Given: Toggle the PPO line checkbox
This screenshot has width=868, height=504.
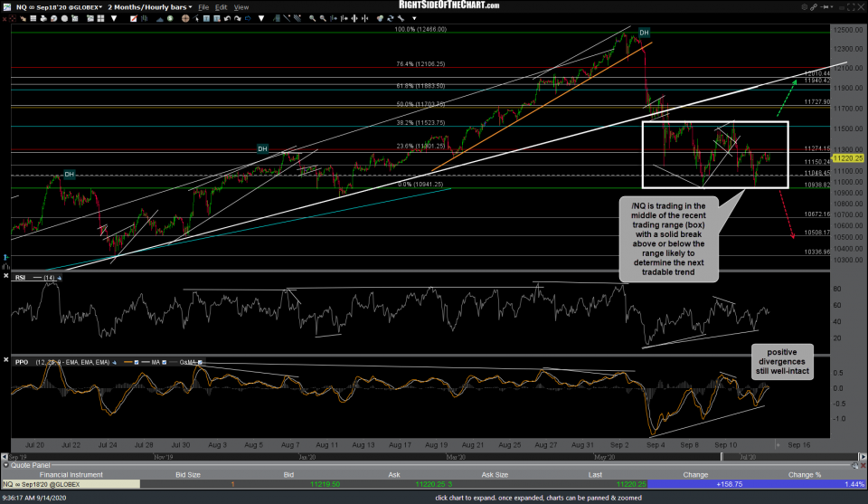Looking at the screenshot, I should click(x=137, y=362).
